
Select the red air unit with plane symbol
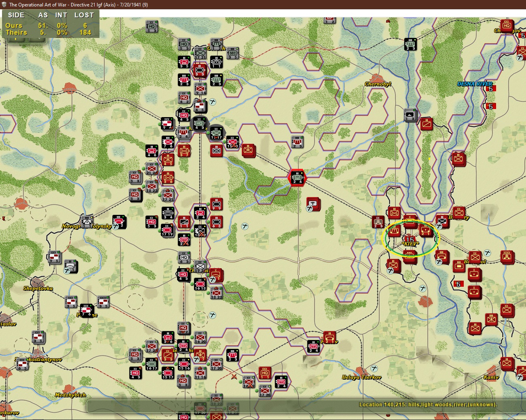(313, 204)
